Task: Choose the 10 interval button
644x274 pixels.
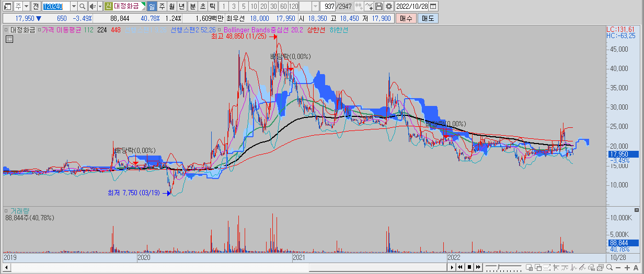Action: pyautogui.click(x=253, y=6)
